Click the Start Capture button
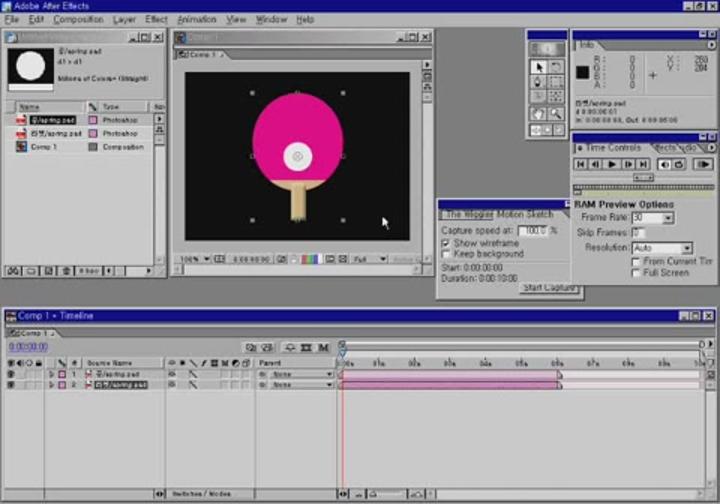This screenshot has height=504, width=720. 549,288
